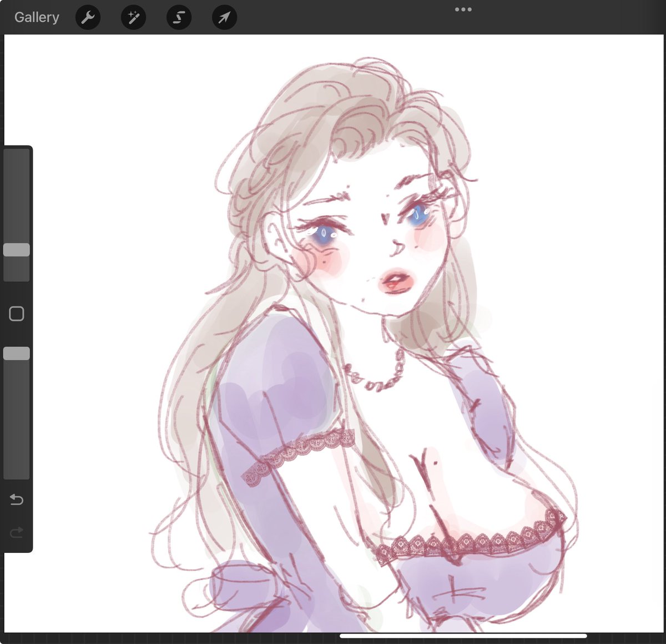Open Adjustments using the magic wand icon
The height and width of the screenshot is (644, 666).
tap(133, 17)
